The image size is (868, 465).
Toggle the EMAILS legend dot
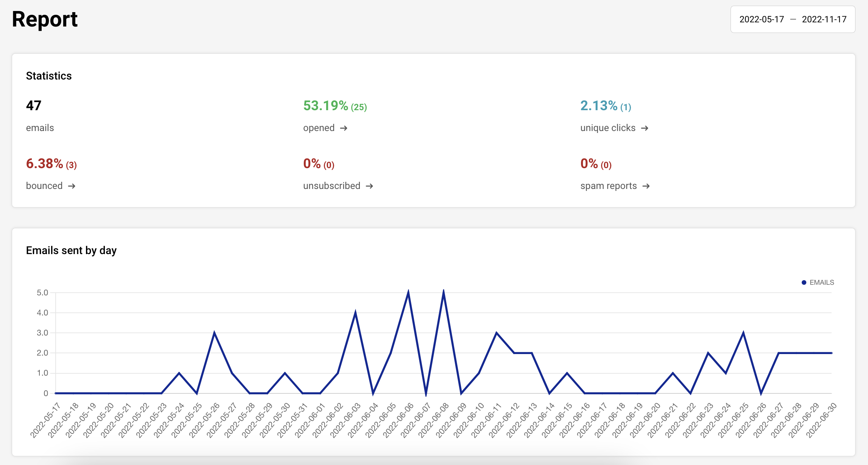click(804, 282)
